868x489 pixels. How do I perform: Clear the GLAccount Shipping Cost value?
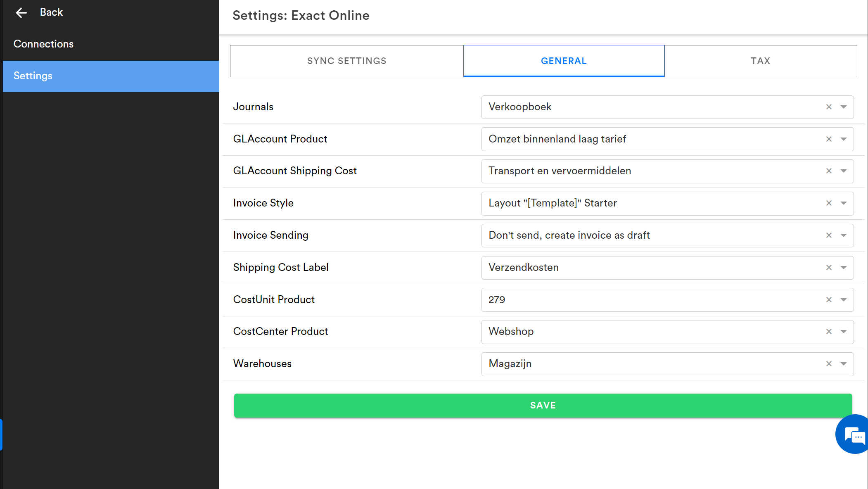pyautogui.click(x=829, y=171)
